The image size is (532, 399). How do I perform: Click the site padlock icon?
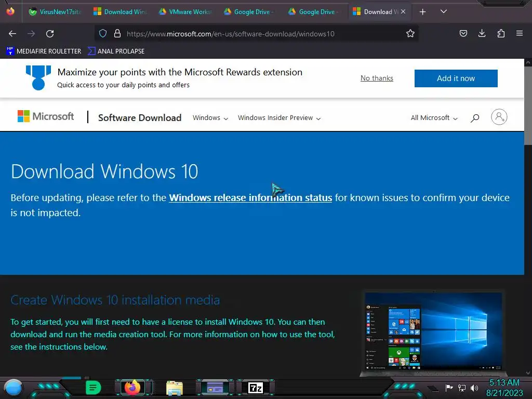click(x=117, y=33)
